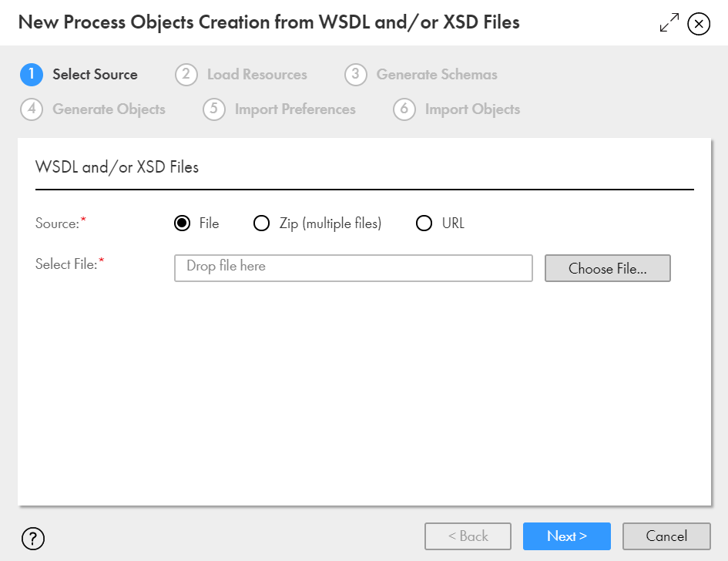This screenshot has height=561, width=728.
Task: Select the File source radio button
Action: point(182,223)
